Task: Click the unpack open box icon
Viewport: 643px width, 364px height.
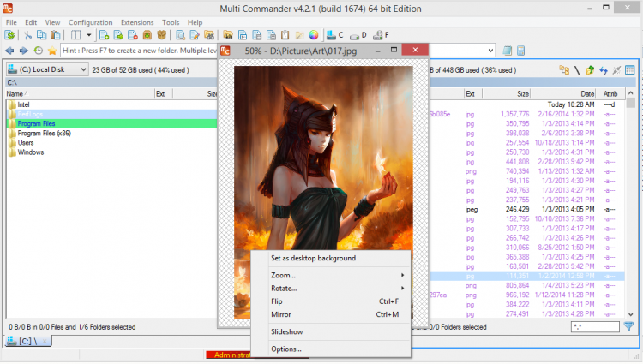Action: click(161, 35)
